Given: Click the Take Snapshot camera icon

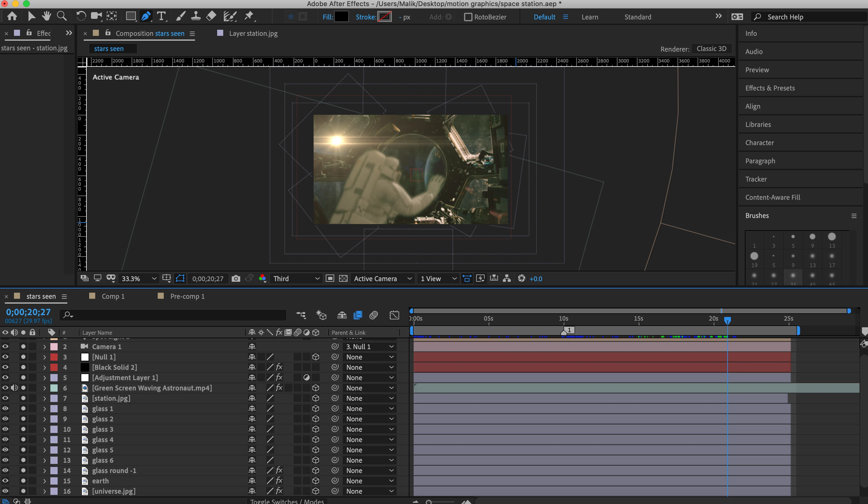Looking at the screenshot, I should (236, 278).
